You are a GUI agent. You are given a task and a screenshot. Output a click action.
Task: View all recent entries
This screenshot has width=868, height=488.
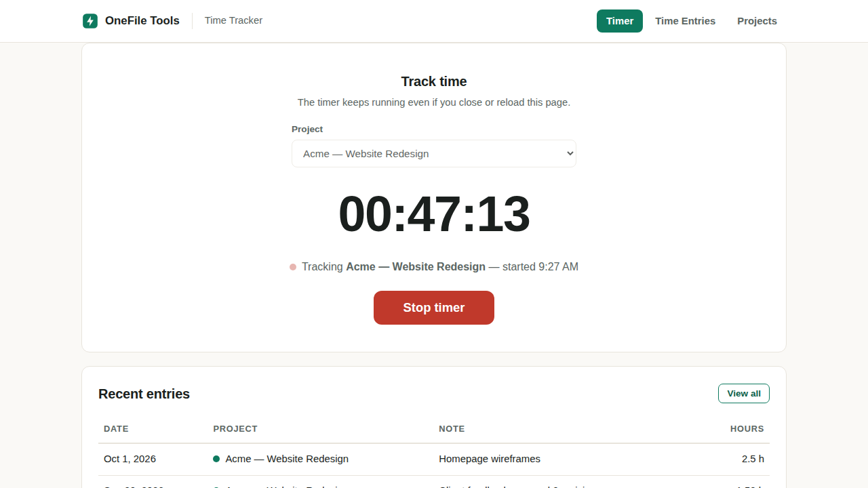744,394
